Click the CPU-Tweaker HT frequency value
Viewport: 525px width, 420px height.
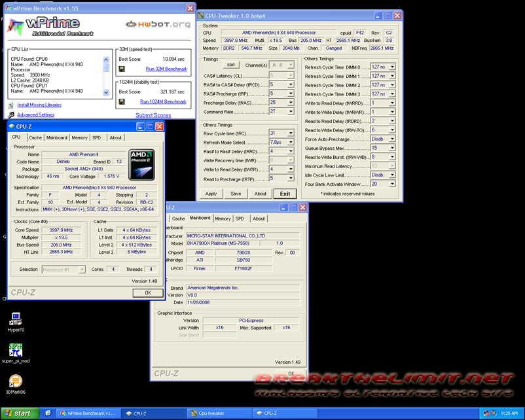click(348, 41)
